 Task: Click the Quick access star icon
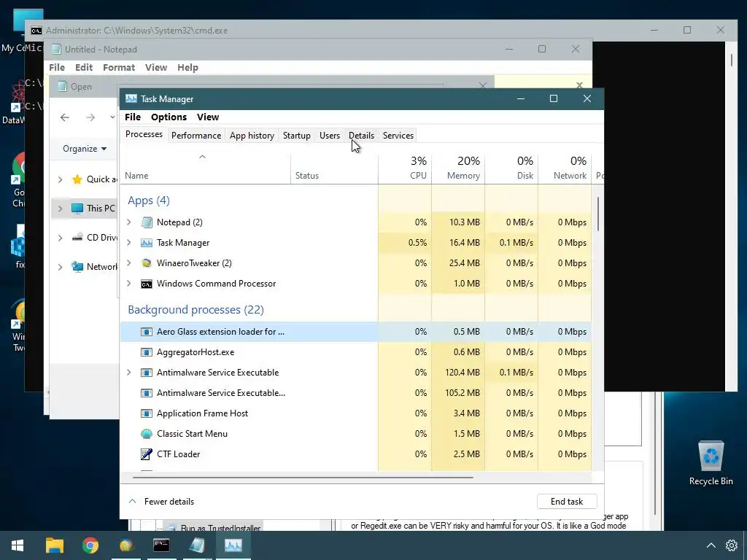[77, 179]
